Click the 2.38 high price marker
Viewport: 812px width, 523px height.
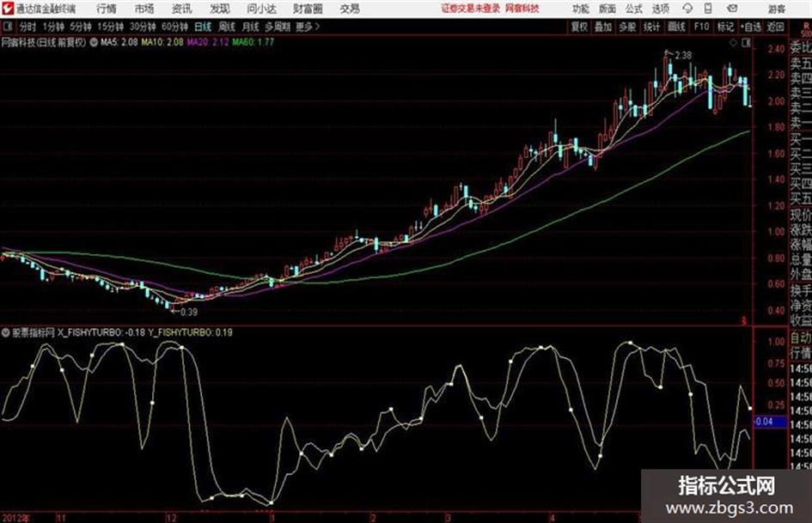pyautogui.click(x=683, y=55)
